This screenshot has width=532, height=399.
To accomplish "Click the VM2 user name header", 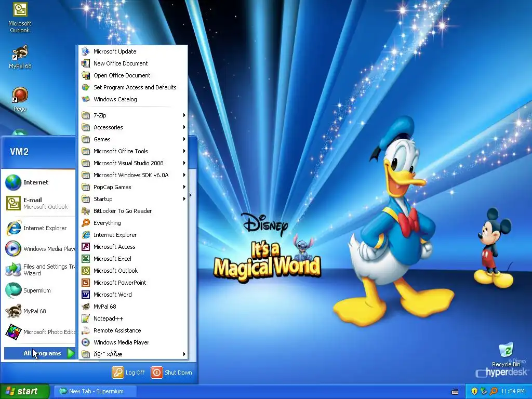I will click(19, 152).
